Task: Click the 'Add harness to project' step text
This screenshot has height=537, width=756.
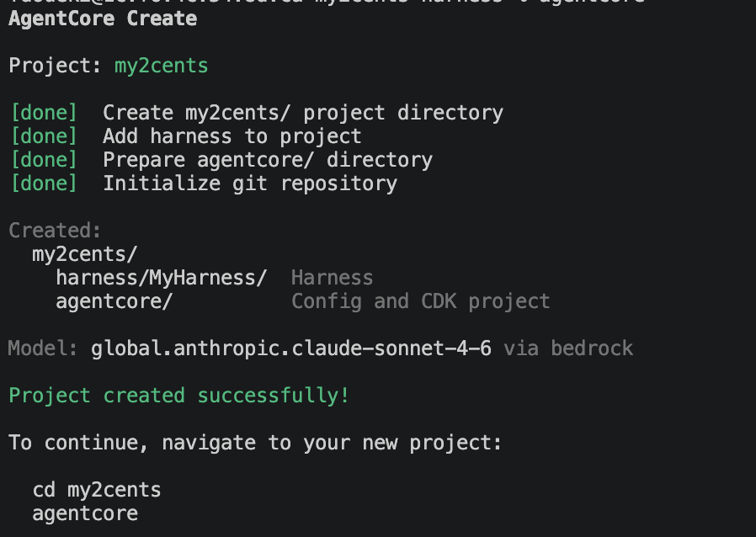Action: [232, 136]
